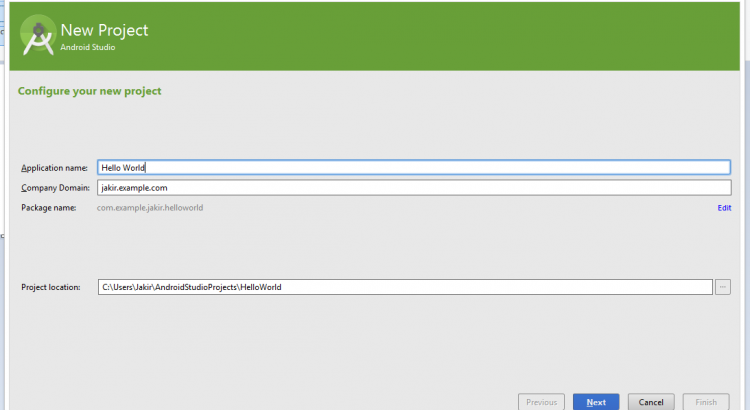The width and height of the screenshot is (750, 410).
Task: Click the greyed-out Finish button
Action: pyautogui.click(x=706, y=402)
